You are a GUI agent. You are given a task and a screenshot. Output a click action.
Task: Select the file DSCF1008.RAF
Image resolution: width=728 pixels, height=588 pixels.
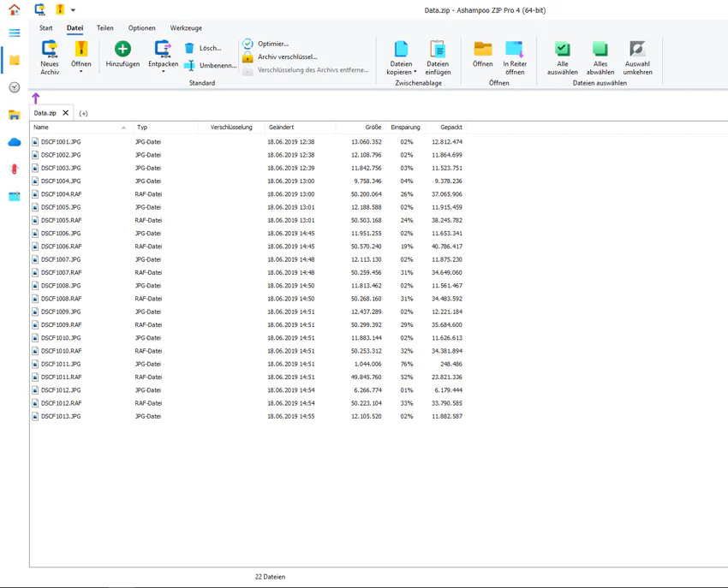[x=62, y=299]
